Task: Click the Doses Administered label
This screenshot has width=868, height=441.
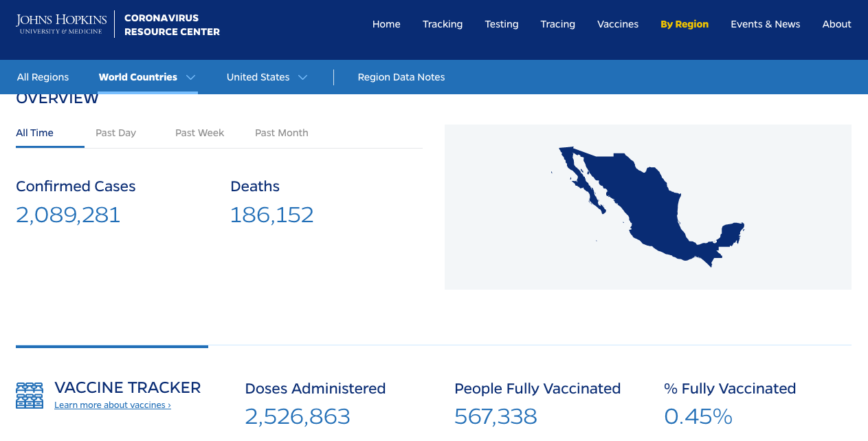Action: pyautogui.click(x=315, y=389)
